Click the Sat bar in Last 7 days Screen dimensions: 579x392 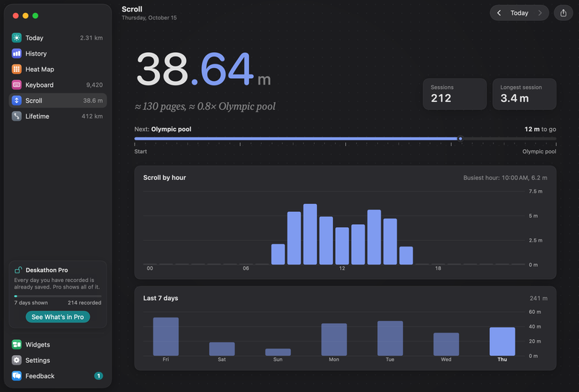click(x=222, y=349)
